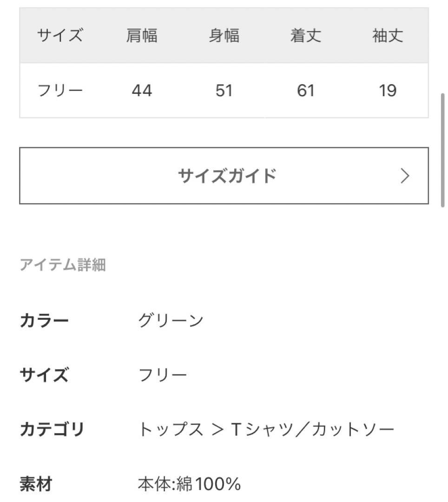Click the vertical scrollbar thumb
This screenshot has width=448, height=502.
443,151
